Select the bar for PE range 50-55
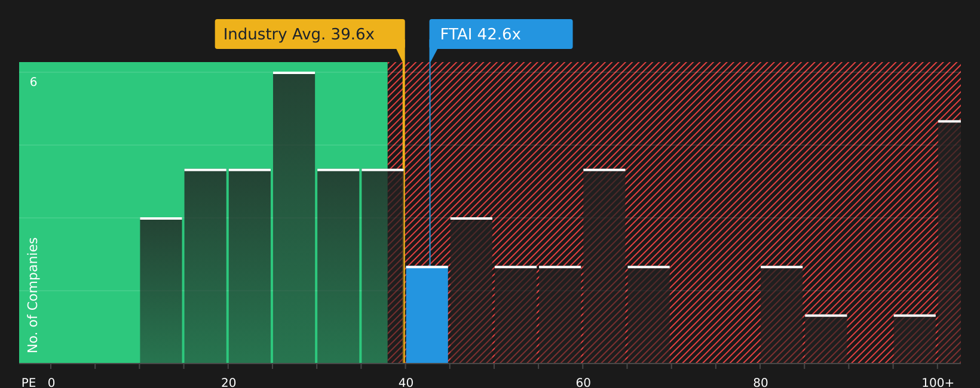This screenshot has width=980, height=388. pos(516,315)
